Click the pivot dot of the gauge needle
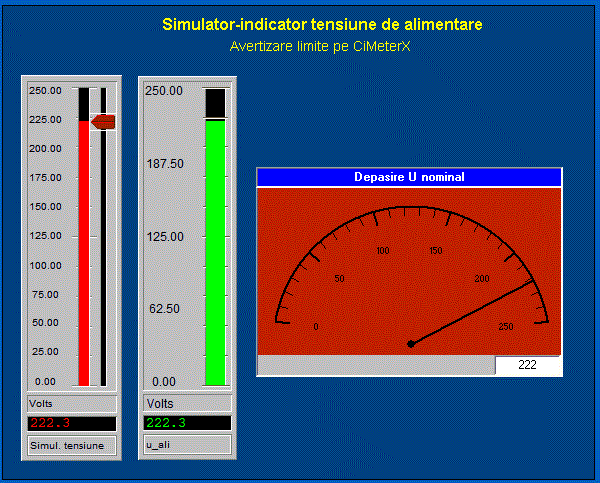 tap(410, 344)
